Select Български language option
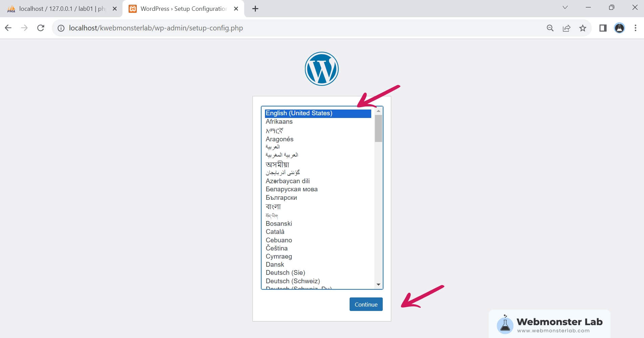The width and height of the screenshot is (644, 338). (318, 198)
